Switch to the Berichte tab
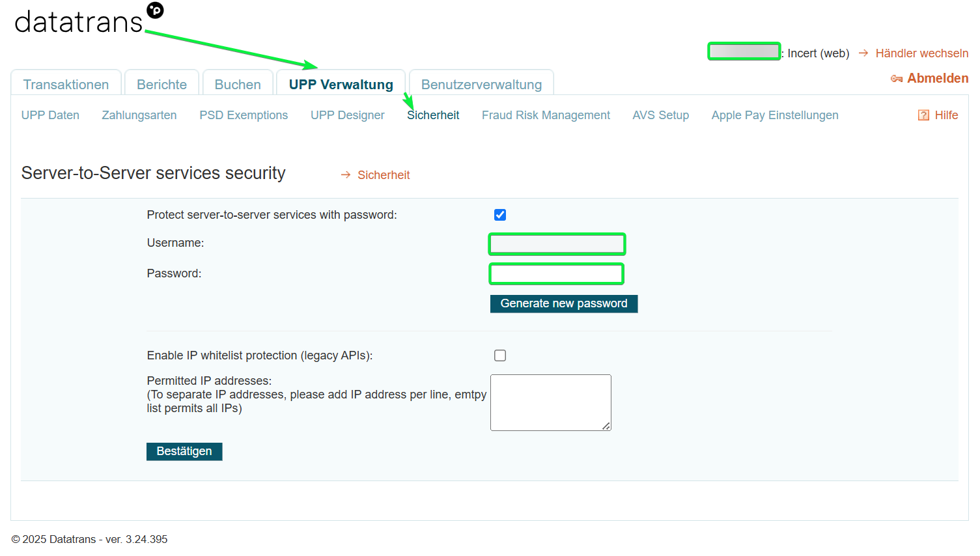 (x=162, y=84)
